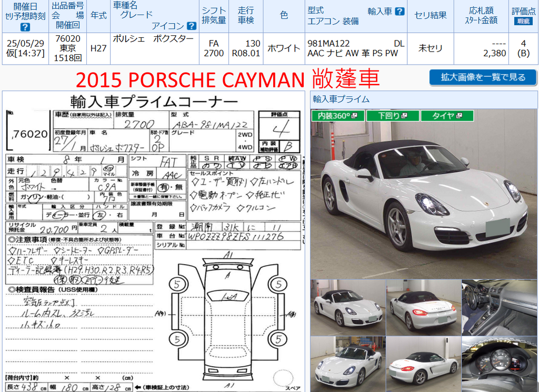Click the model year H27 cell
The height and width of the screenshot is (392, 539).
[98, 48]
